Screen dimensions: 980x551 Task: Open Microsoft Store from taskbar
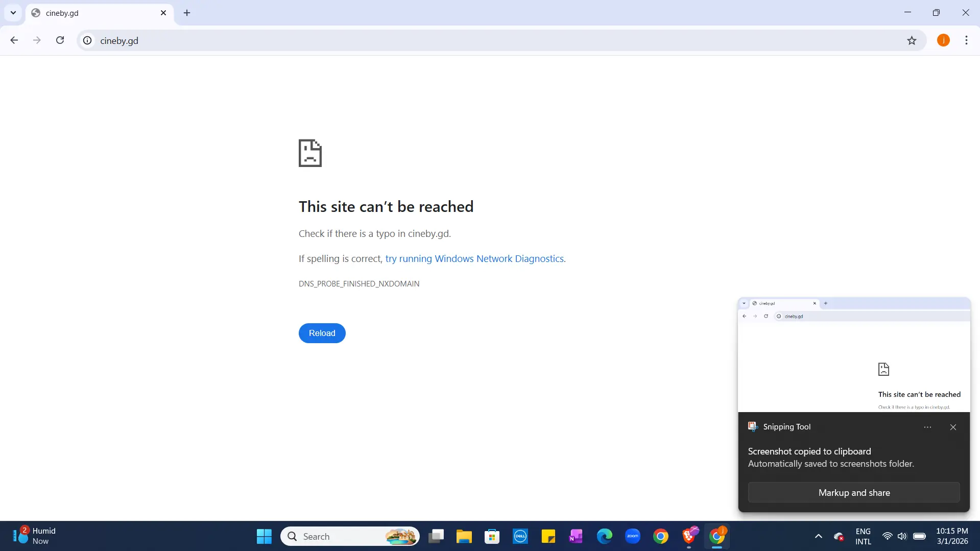[492, 536]
